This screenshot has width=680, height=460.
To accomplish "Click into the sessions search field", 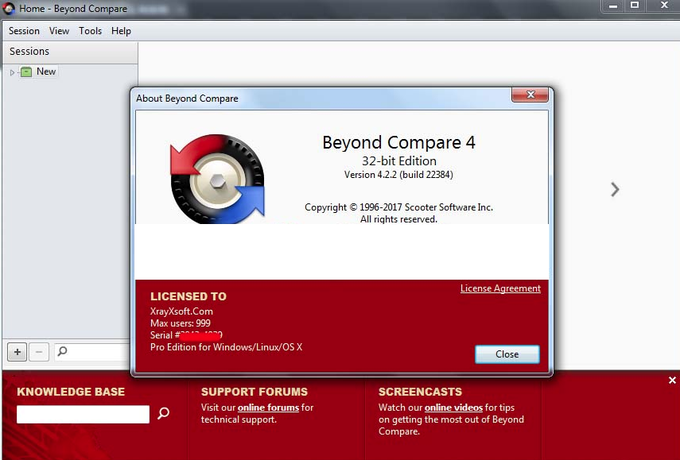I will coord(93,352).
